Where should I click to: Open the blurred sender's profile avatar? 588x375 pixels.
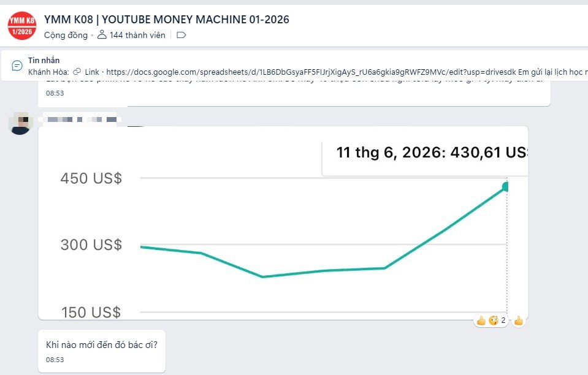point(20,123)
